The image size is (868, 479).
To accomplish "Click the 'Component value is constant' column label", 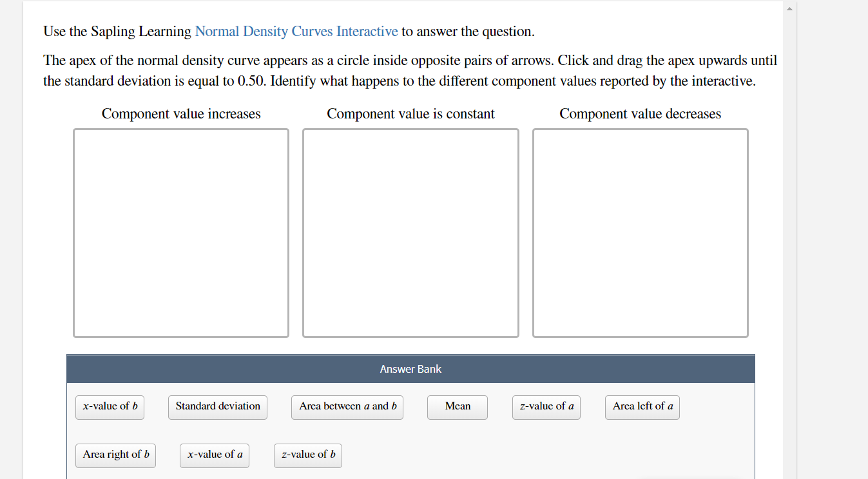I will click(410, 113).
